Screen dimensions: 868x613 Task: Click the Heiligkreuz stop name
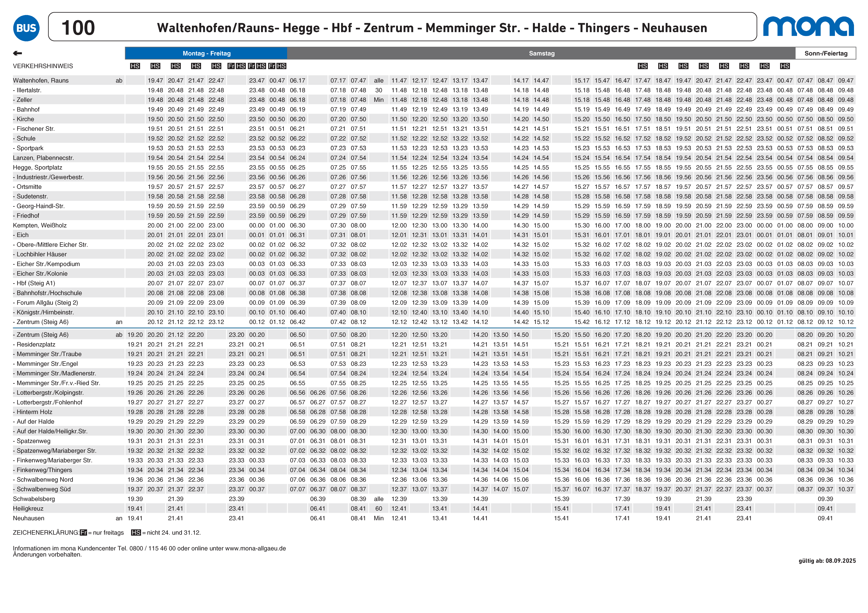point(28,509)
